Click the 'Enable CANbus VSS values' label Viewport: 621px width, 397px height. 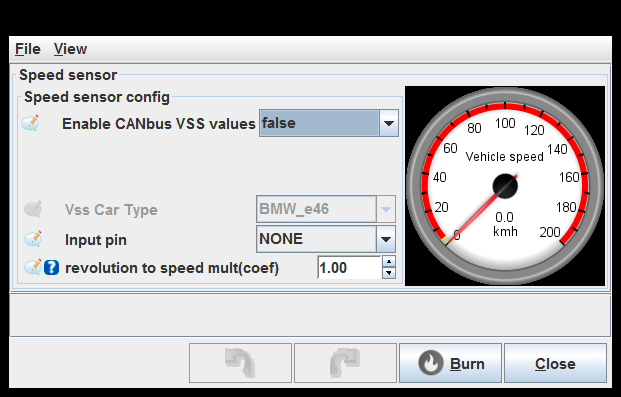159,124
